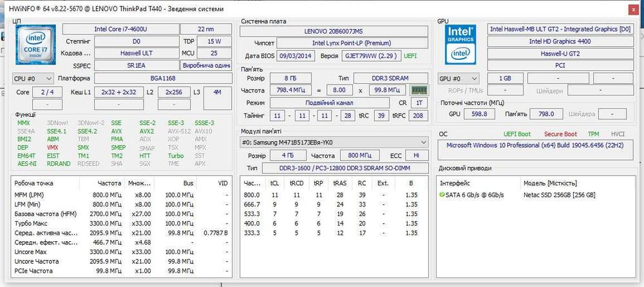Click the red VMX feature flag
This screenshot has height=287, width=644.
pos(53,147)
